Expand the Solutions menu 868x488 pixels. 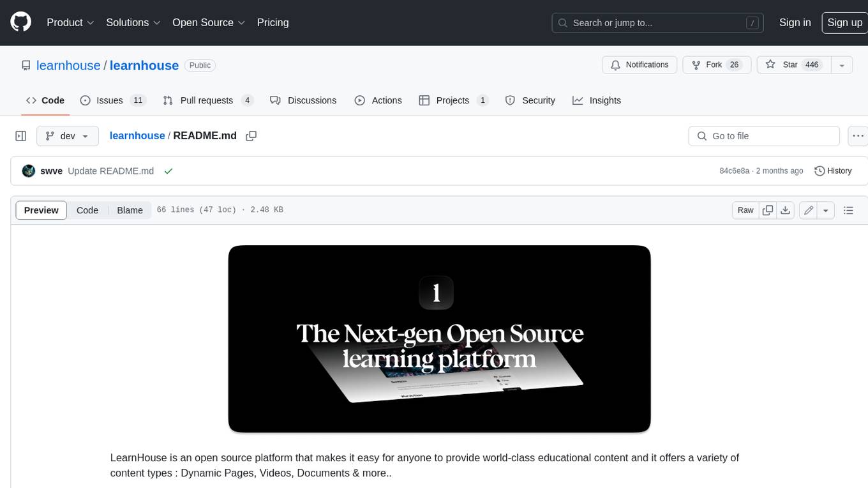pos(133,22)
